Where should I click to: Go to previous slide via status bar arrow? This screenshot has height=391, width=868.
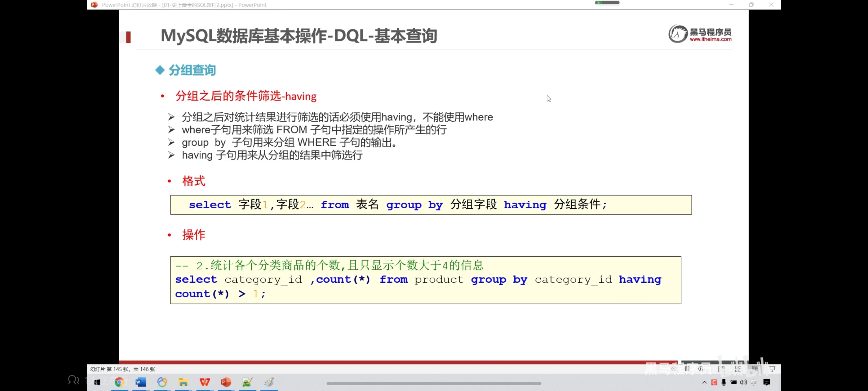pos(674,369)
